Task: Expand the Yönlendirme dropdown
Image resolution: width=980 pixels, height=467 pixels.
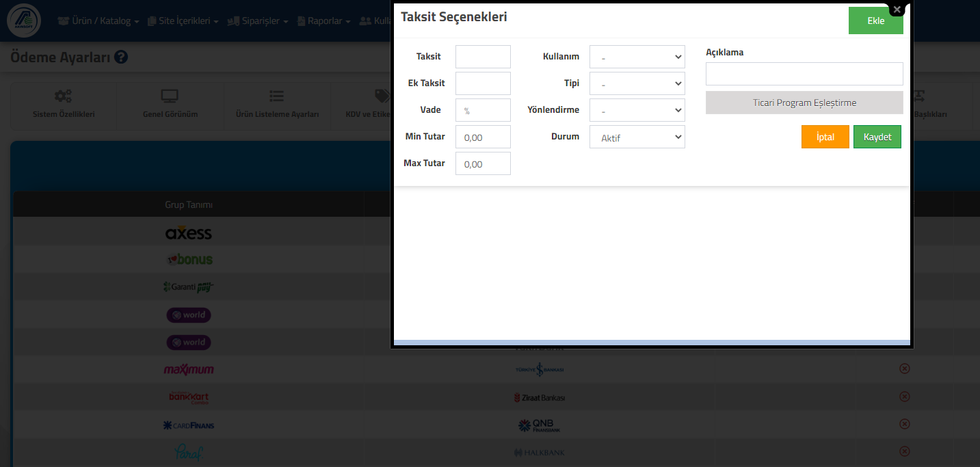Action: [637, 110]
